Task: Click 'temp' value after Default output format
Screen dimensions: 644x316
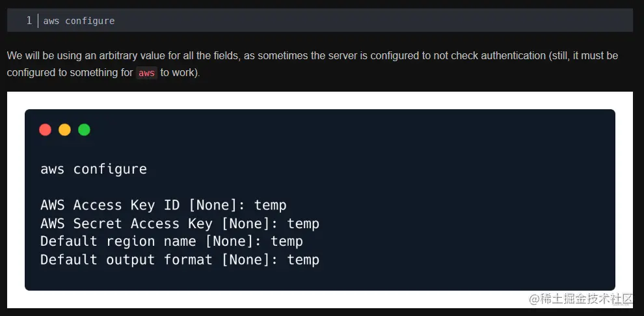Action: (303, 259)
